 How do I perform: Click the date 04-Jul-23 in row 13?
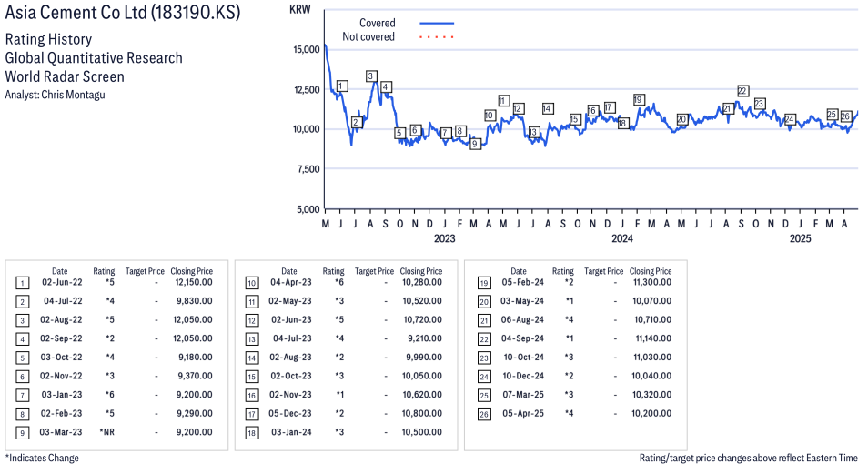coord(292,338)
